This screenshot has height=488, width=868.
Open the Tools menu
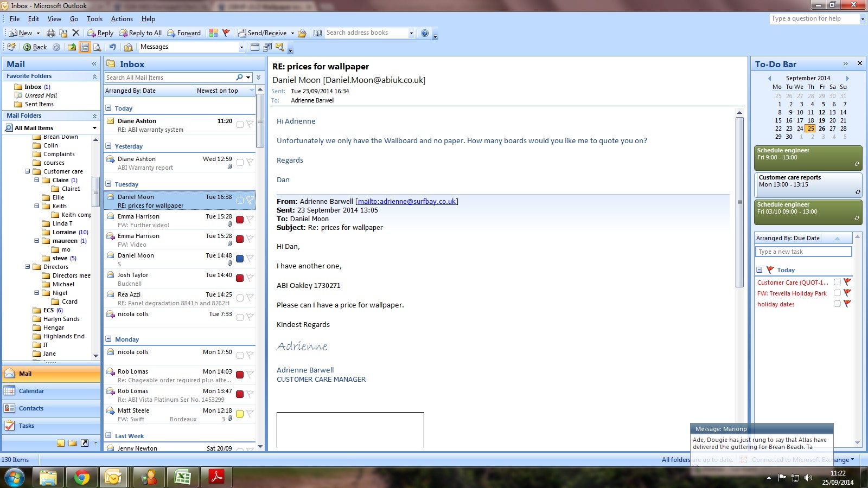94,19
